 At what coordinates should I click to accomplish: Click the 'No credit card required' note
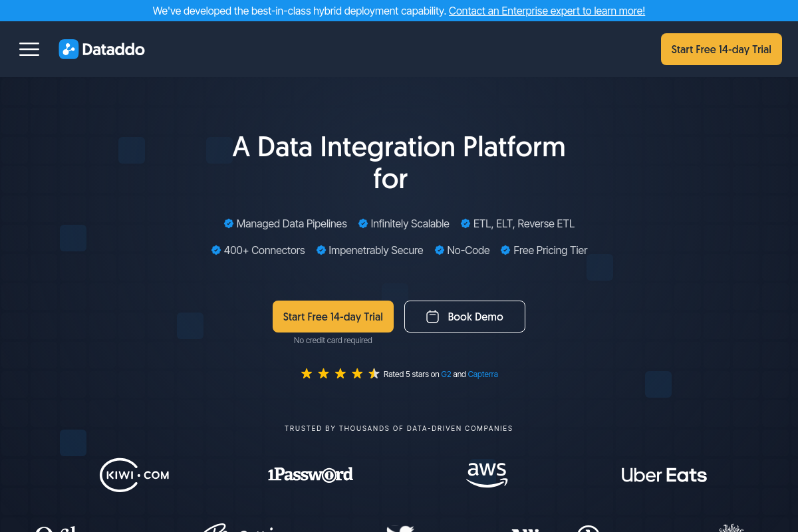tap(333, 340)
